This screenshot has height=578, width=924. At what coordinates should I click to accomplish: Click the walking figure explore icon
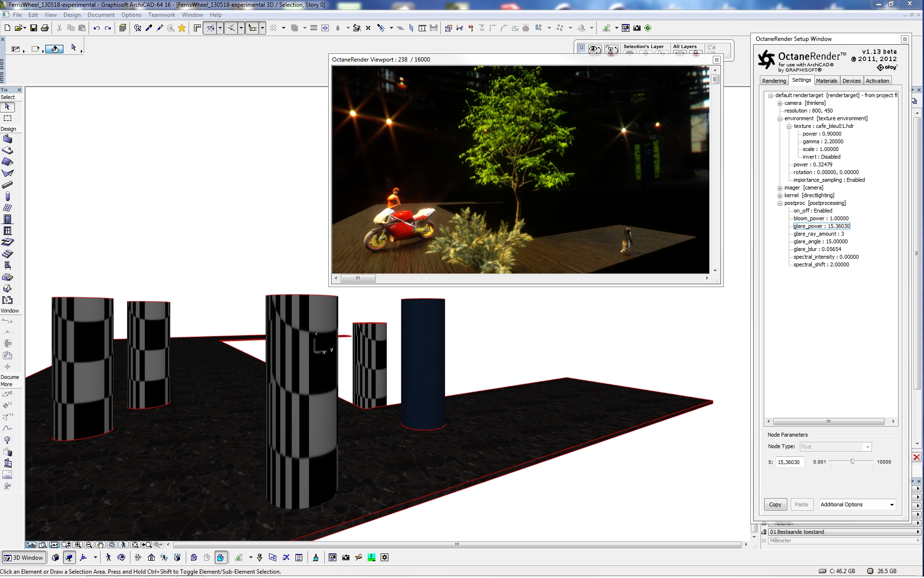point(108,558)
